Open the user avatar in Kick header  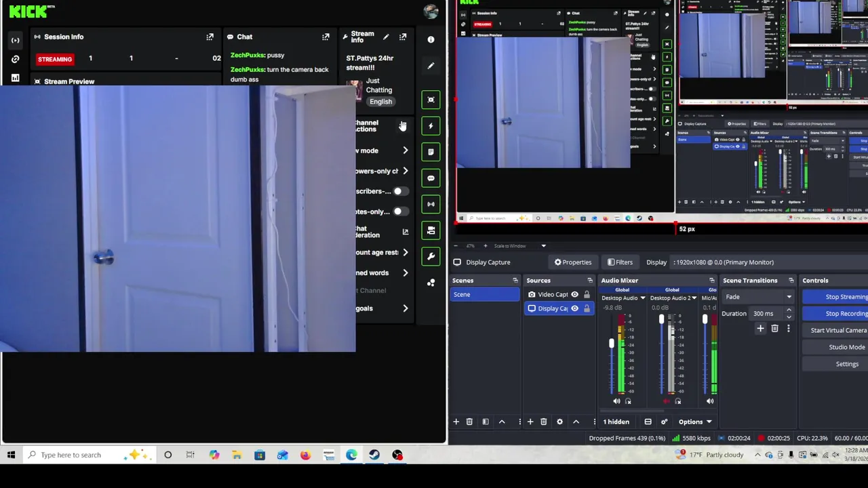pos(430,12)
